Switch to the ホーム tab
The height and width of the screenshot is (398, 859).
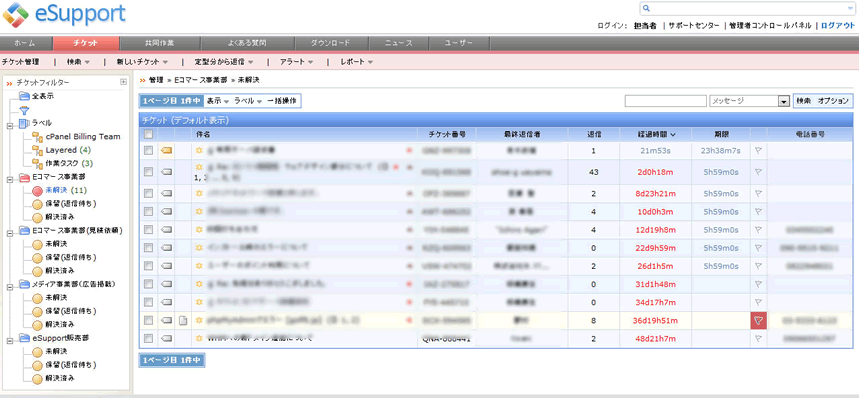pos(26,43)
